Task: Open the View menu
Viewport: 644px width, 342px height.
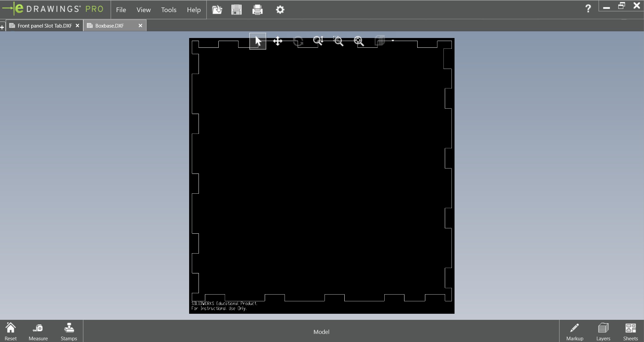Action: (143, 10)
